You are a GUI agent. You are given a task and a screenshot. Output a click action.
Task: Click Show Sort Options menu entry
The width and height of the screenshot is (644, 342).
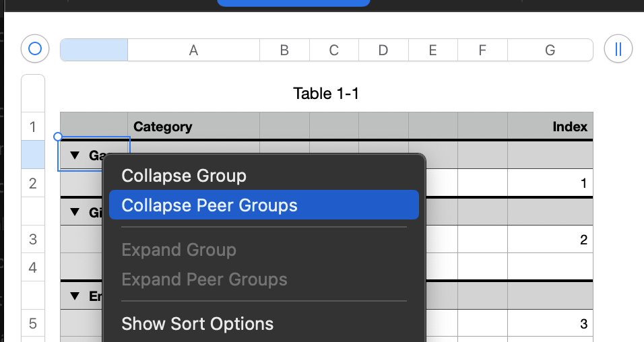click(x=197, y=324)
